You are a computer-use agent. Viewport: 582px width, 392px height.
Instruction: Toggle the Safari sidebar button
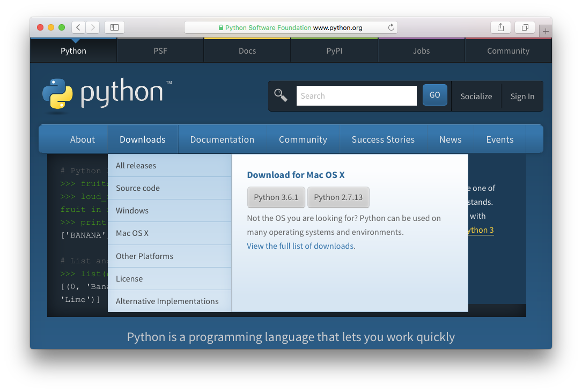click(x=114, y=27)
